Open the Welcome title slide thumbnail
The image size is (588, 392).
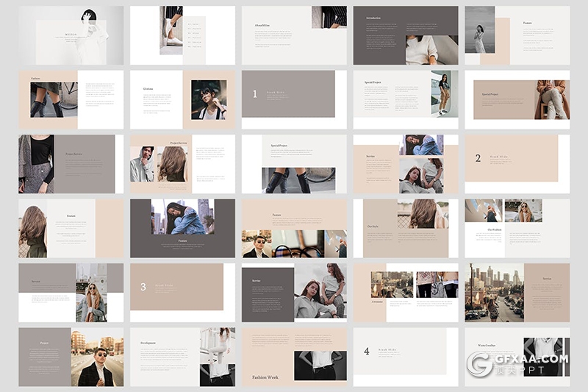click(71, 35)
